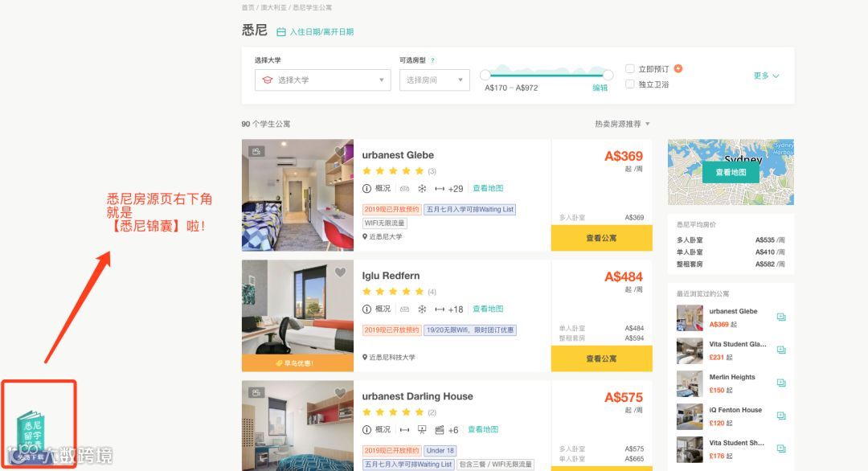Click recently viewed urbanest Glebe thumbnail

pyautogui.click(x=690, y=317)
